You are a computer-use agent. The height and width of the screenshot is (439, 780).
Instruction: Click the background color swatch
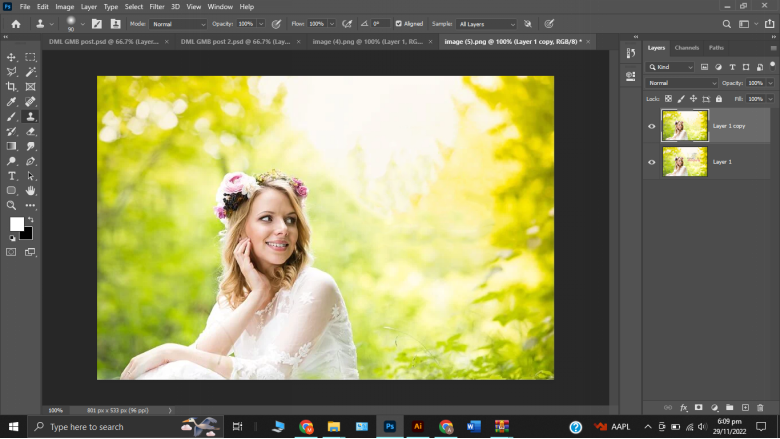pyautogui.click(x=27, y=234)
